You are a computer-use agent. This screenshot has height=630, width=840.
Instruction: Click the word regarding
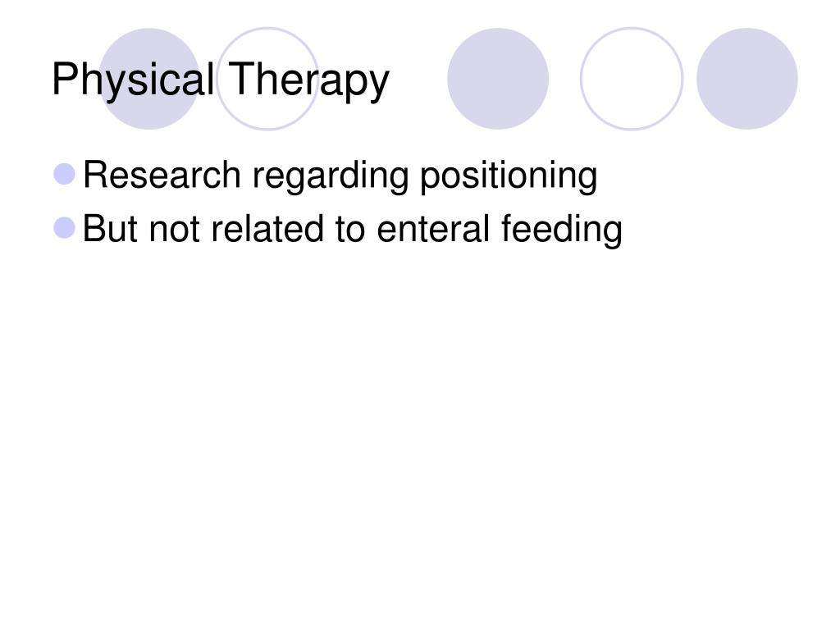pos(331,178)
